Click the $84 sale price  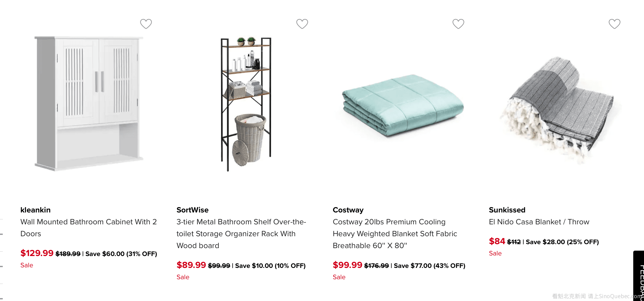point(497,241)
